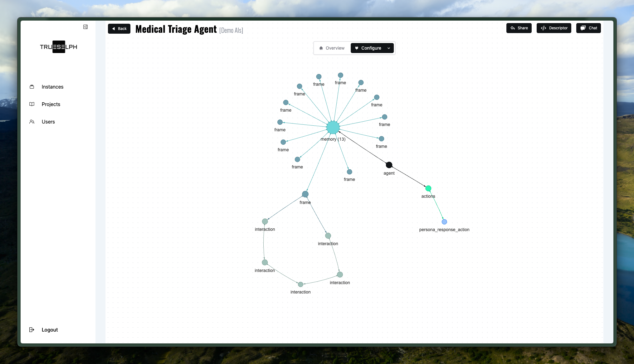Click the code icon on the Descriptor button
Screen dimensions: 634x364
tap(544, 28)
